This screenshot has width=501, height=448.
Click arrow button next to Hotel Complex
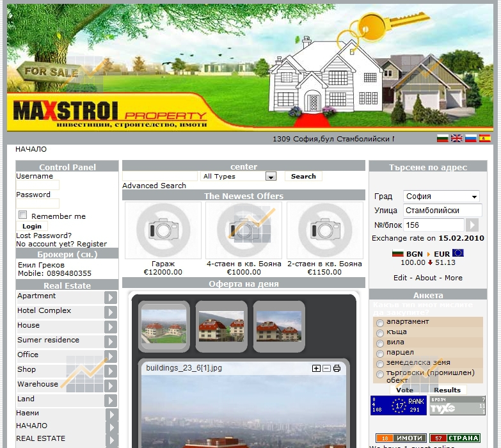click(x=111, y=312)
